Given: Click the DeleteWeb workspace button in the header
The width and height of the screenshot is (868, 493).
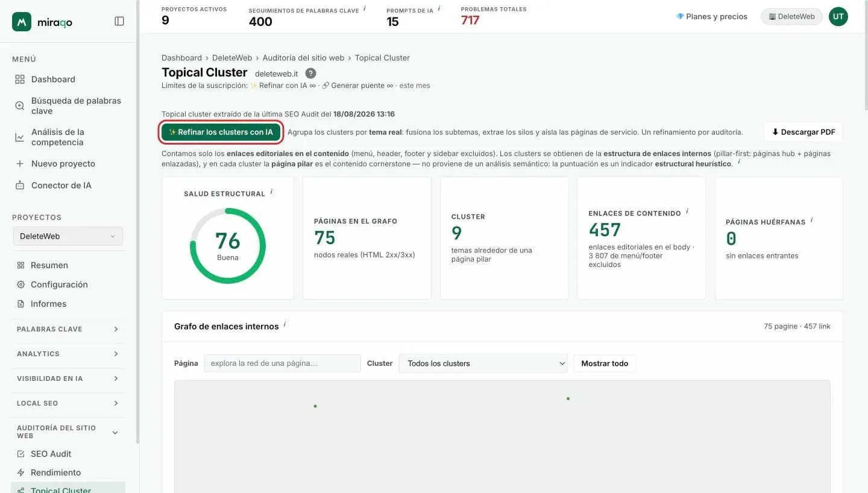Looking at the screenshot, I should point(791,17).
